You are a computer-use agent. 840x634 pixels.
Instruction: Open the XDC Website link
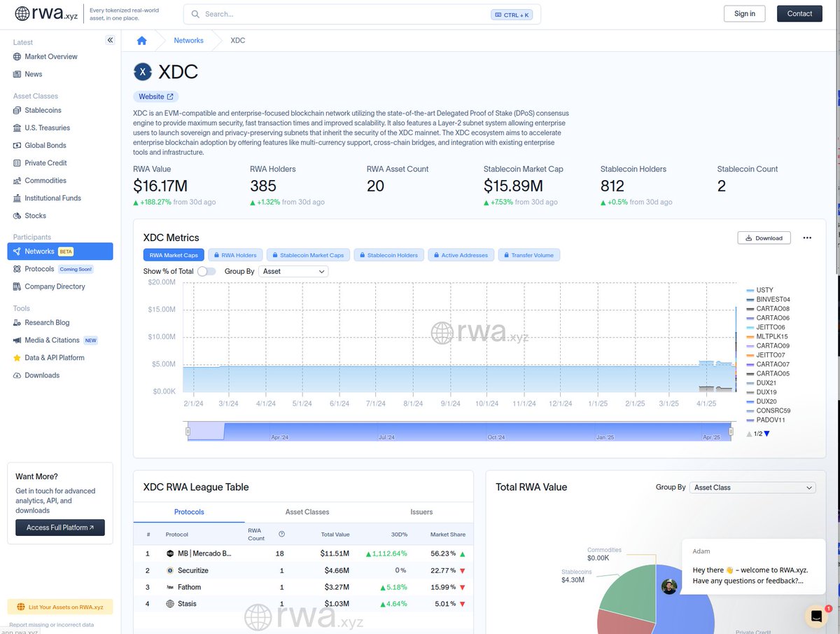tap(155, 97)
